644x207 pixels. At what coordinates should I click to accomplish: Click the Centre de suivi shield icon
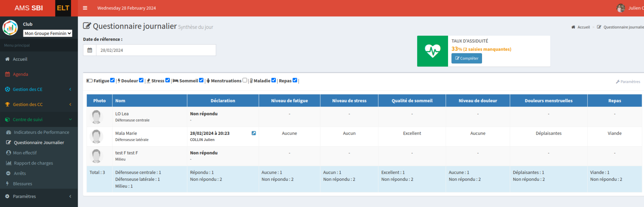pyautogui.click(x=7, y=120)
